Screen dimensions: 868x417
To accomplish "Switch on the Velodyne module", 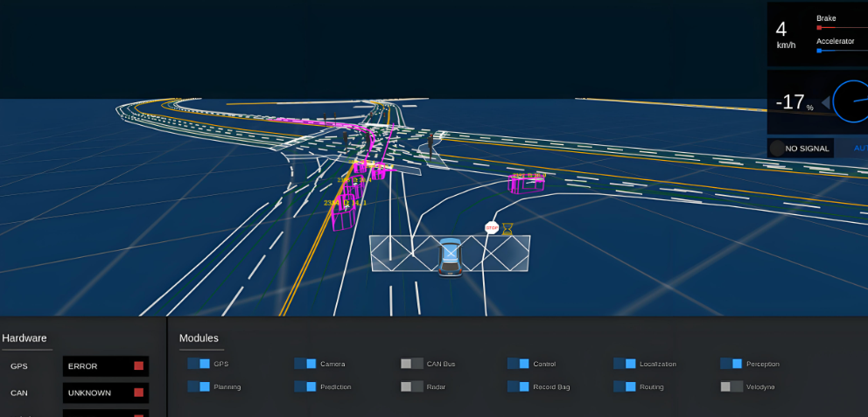I will 731,386.
